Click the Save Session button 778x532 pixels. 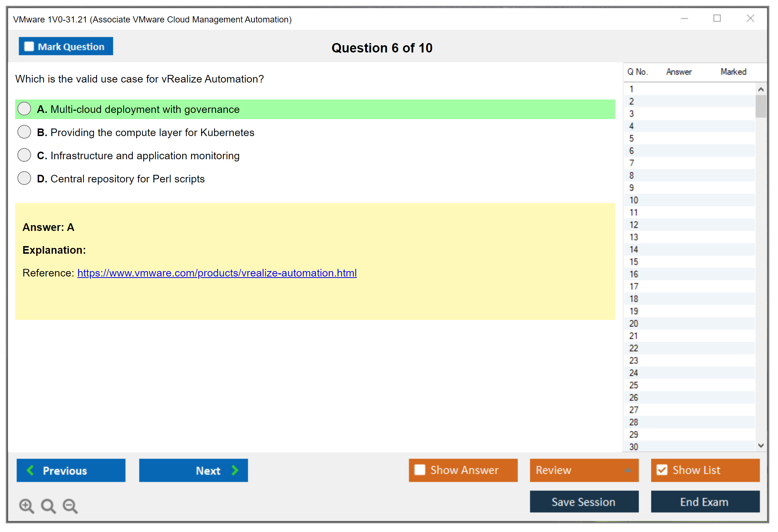(x=584, y=502)
